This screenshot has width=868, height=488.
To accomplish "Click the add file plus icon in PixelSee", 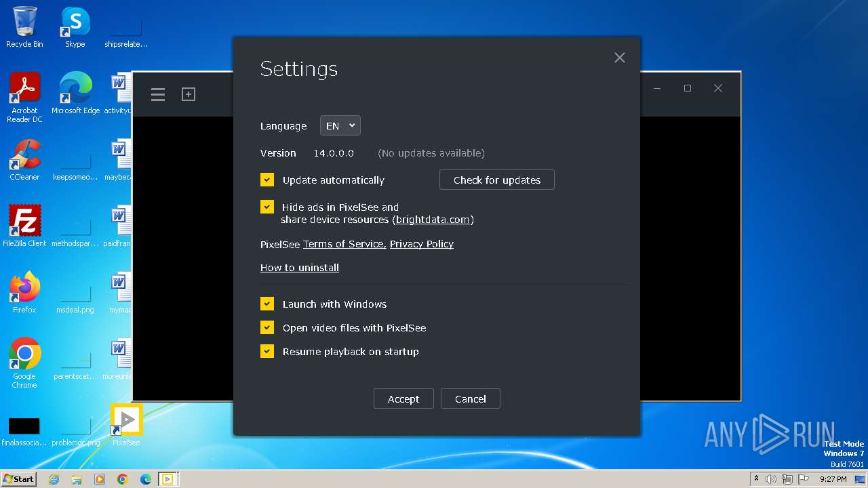I will coord(189,94).
